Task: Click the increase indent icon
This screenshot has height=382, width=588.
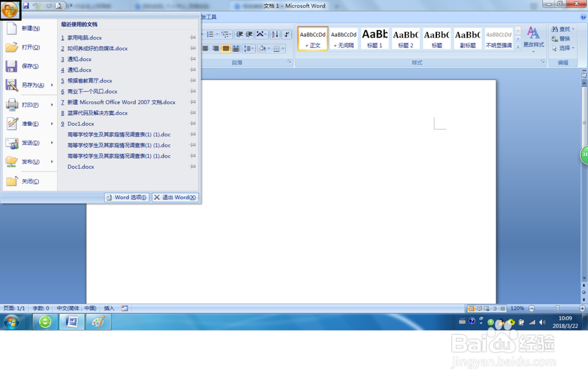Action: (249, 35)
